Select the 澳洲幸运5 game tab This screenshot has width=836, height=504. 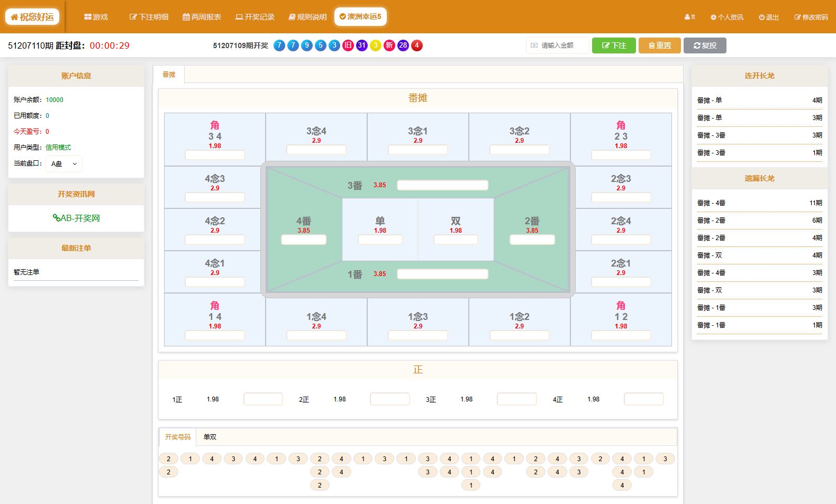360,16
